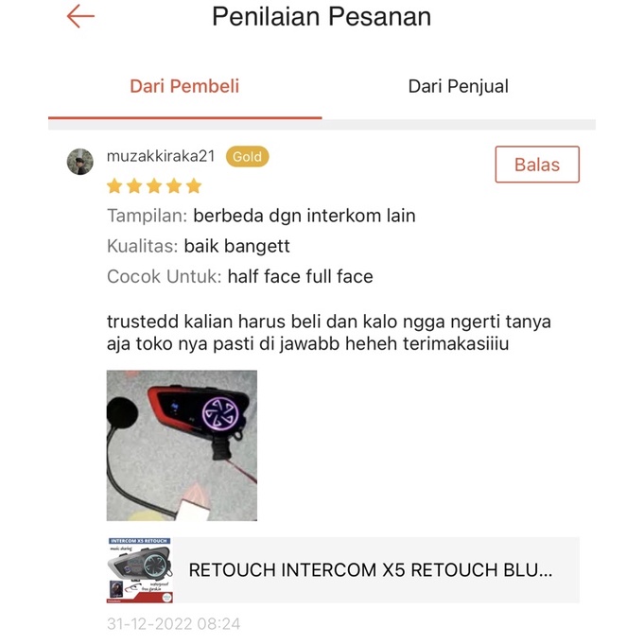The height and width of the screenshot is (644, 644).
Task: Open the review photo of the intercom
Action: point(182,445)
